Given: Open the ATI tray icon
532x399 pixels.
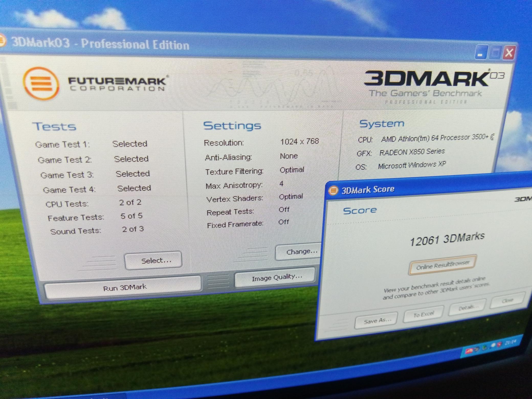Looking at the screenshot, I should coord(469,351).
